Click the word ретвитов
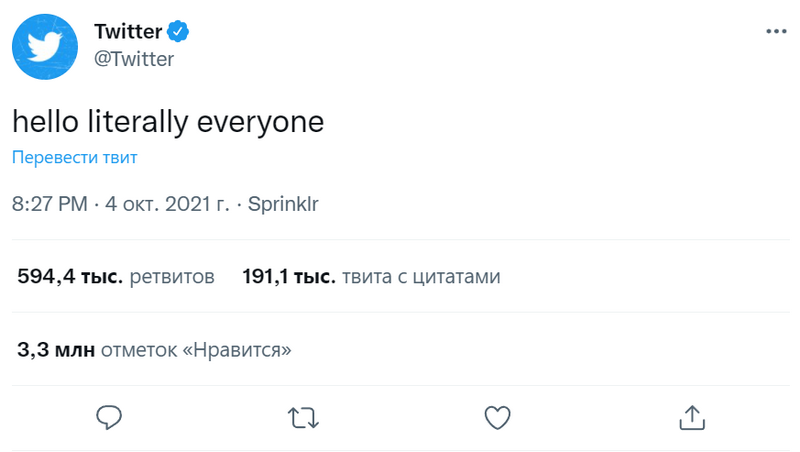 (172, 277)
